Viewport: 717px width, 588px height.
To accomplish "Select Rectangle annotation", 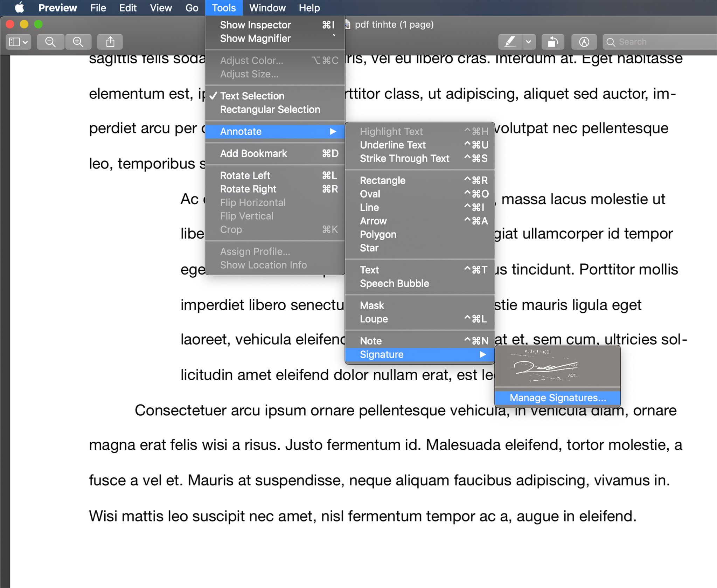I will click(420, 181).
